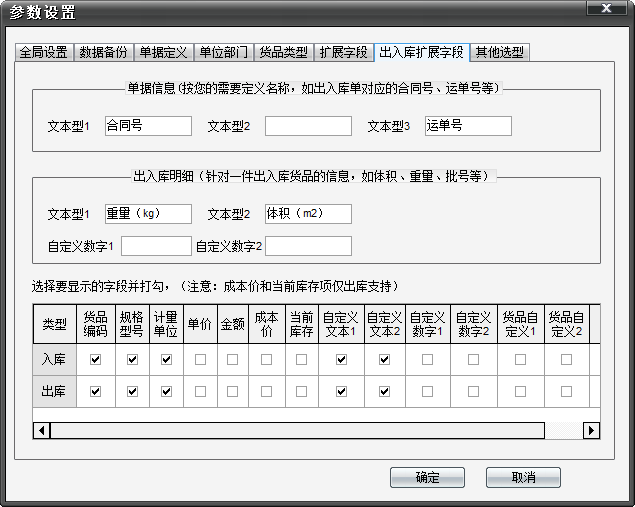The height and width of the screenshot is (507, 635).
Task: Click the 当前库存 column header
Action: click(302, 324)
